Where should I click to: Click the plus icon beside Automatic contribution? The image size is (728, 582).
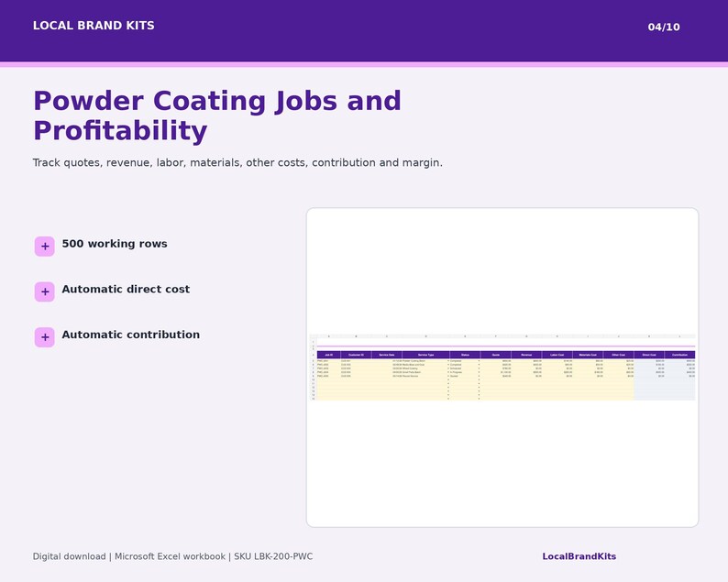[x=45, y=337]
